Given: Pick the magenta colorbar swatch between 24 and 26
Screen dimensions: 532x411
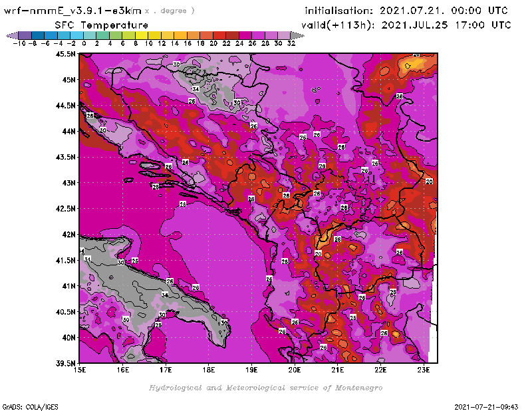Looking at the screenshot, I should tap(245, 35).
